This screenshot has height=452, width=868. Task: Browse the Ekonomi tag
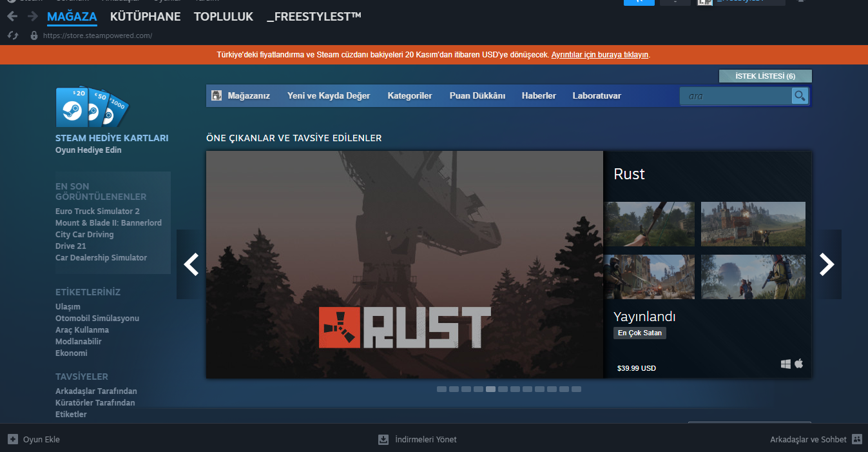[72, 353]
